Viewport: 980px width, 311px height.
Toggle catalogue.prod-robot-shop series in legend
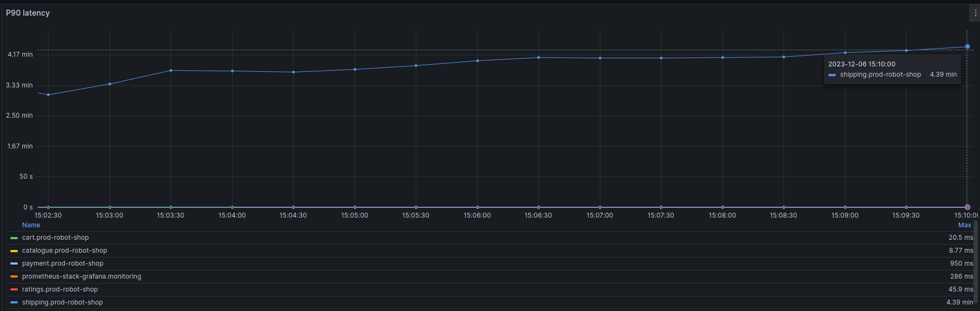64,251
